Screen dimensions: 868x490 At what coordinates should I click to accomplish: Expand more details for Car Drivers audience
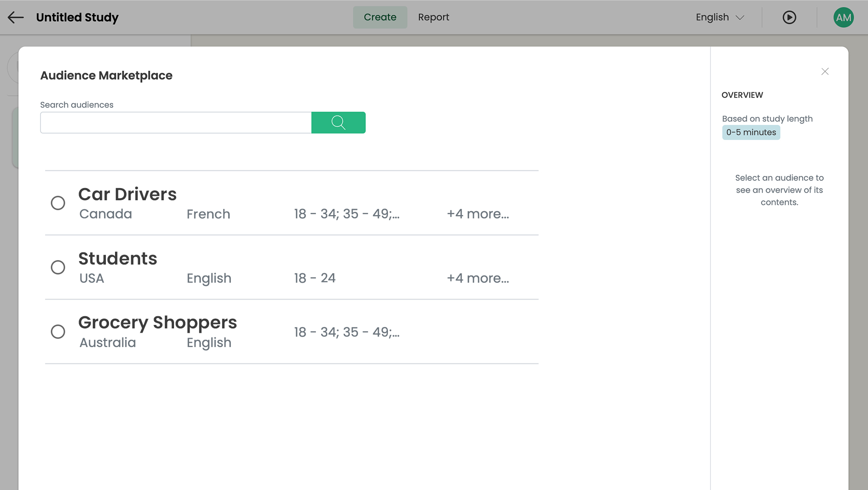pos(477,214)
